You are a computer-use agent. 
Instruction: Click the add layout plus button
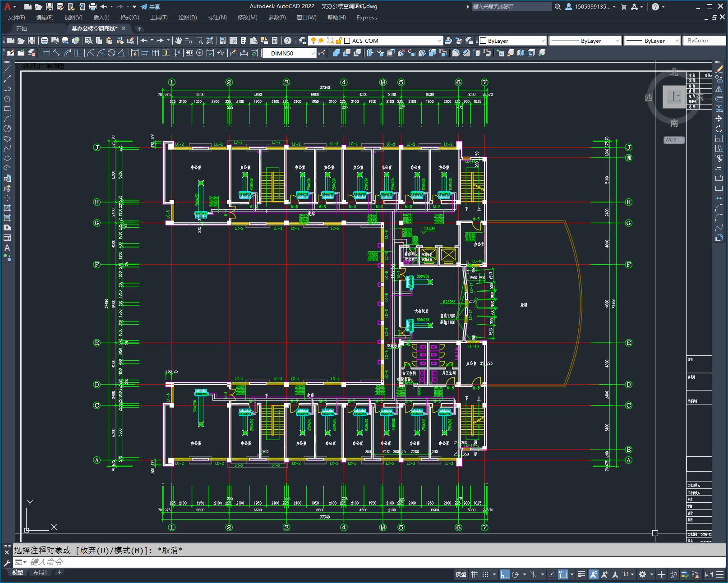59,572
